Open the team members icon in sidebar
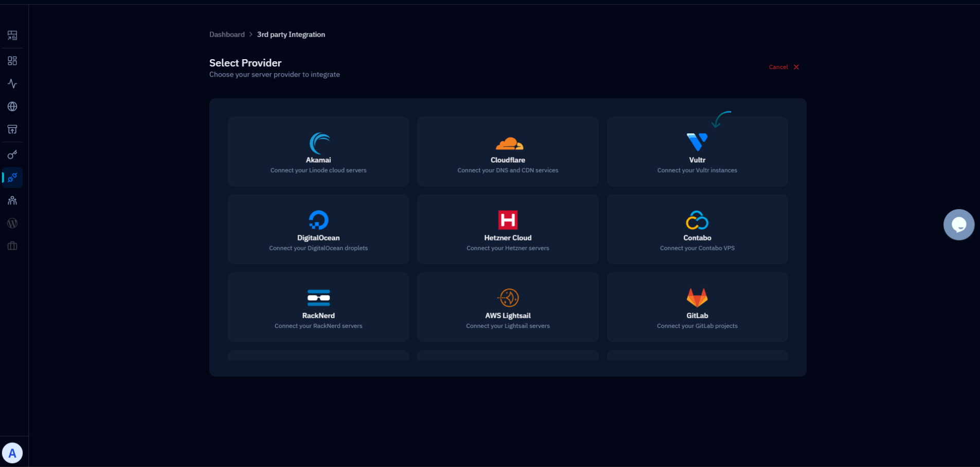980x467 pixels. pyautogui.click(x=12, y=200)
